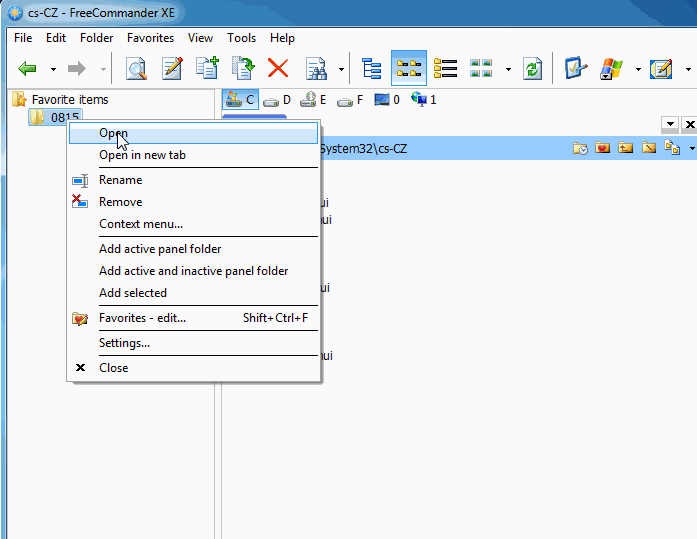Click the notepad edit toolbar icon
The width and height of the screenshot is (697, 539).
[661, 69]
